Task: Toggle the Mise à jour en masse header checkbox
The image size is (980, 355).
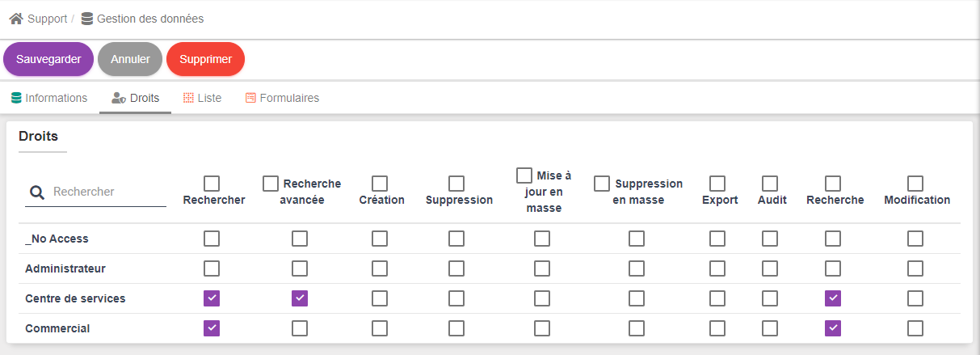Action: (524, 175)
